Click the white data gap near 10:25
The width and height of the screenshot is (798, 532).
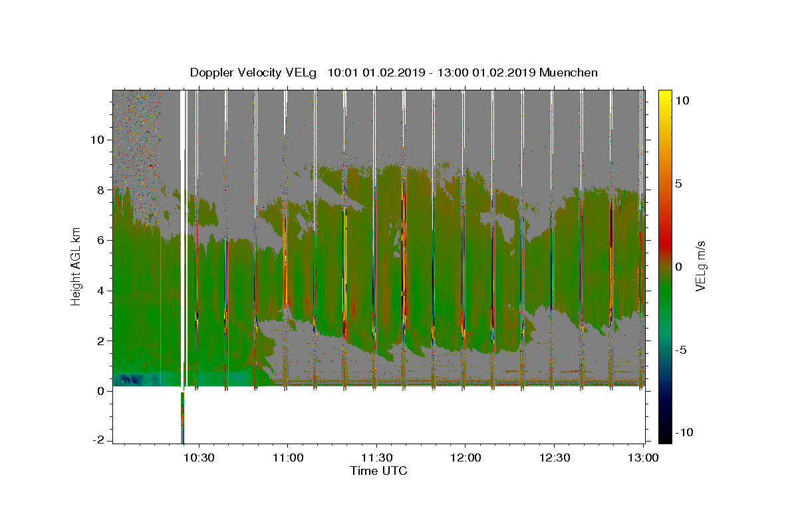tap(183, 239)
